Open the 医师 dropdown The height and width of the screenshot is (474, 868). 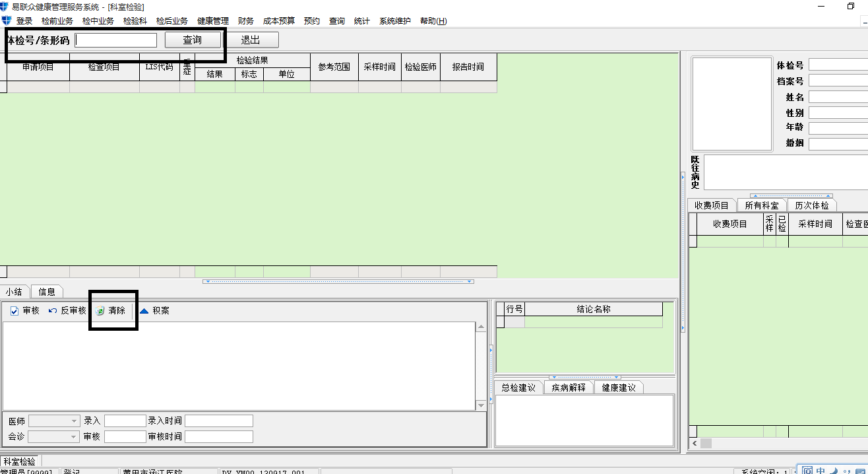74,421
